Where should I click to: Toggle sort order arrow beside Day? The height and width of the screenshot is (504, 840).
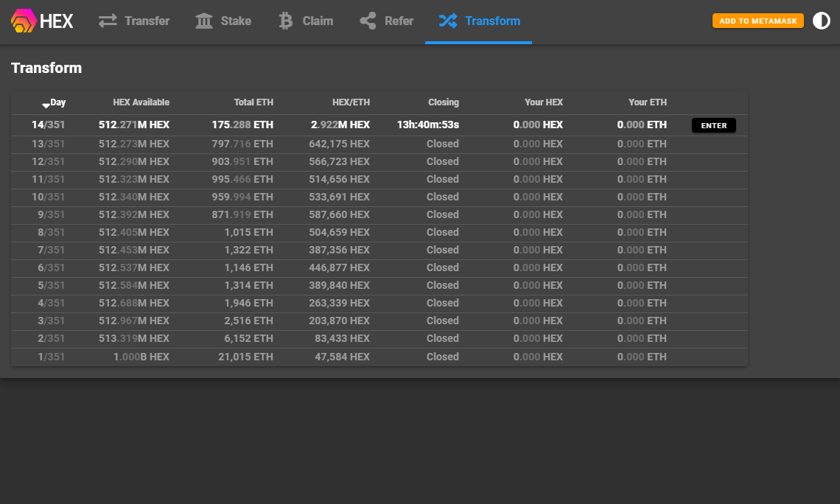46,105
